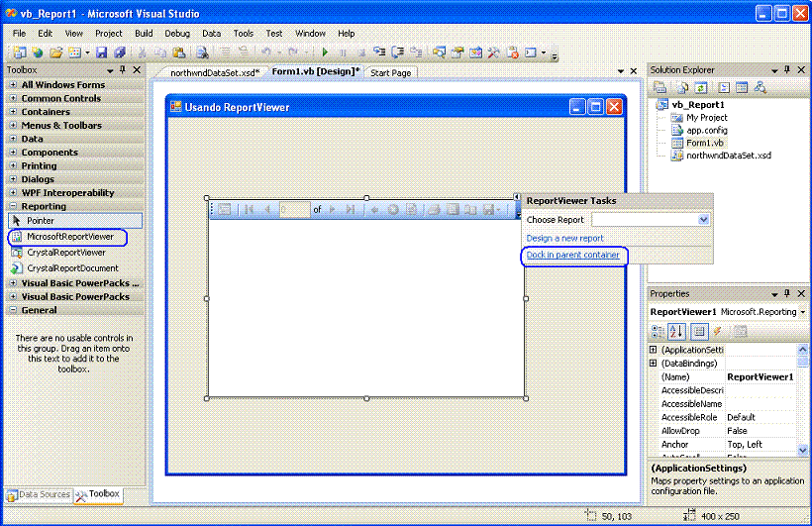
Task: Select My Project in Solution Explorer
Action: [707, 118]
